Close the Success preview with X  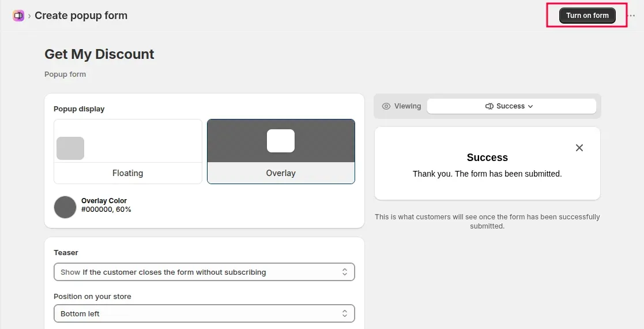click(579, 148)
